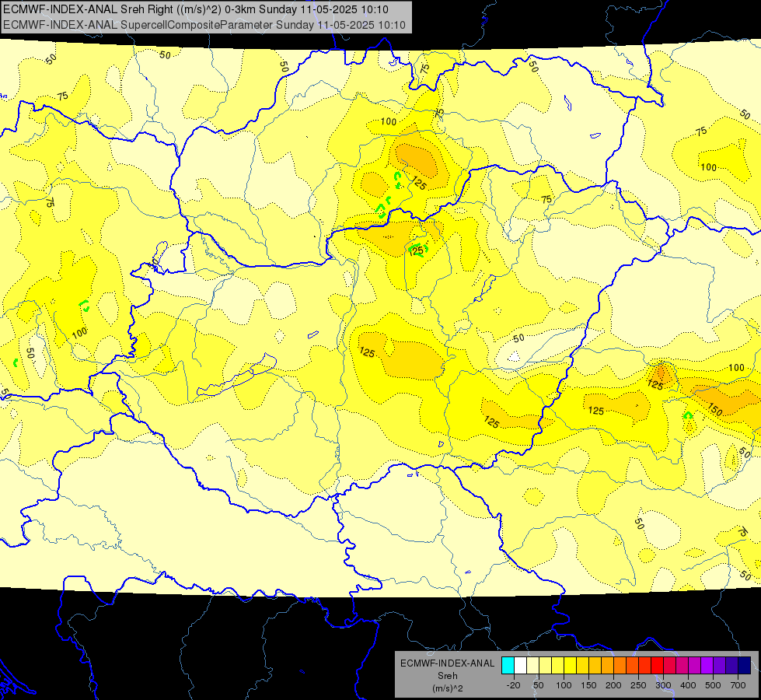Click the 'Sreh' label in the legend
The image size is (761, 700).
tap(448, 676)
